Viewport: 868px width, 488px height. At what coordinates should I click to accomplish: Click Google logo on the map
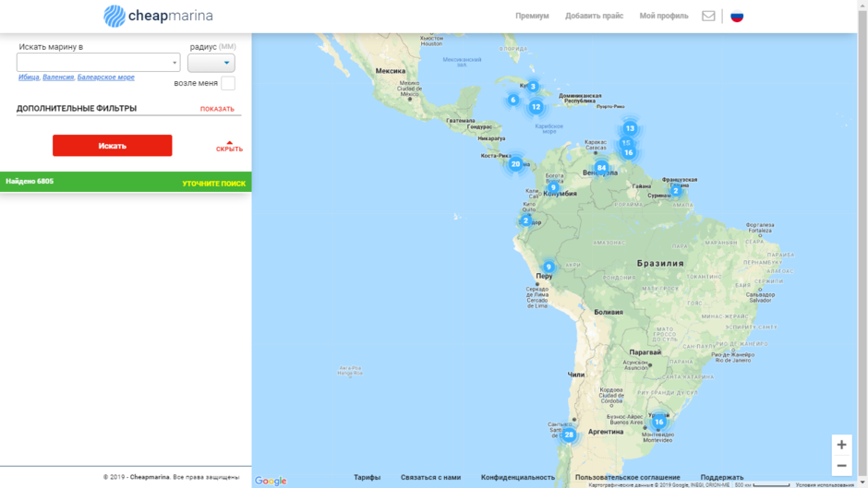pos(271,481)
